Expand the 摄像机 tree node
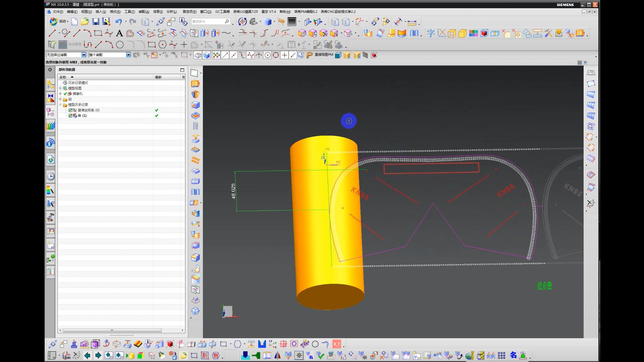This screenshot has height=362, width=644. tap(60, 94)
